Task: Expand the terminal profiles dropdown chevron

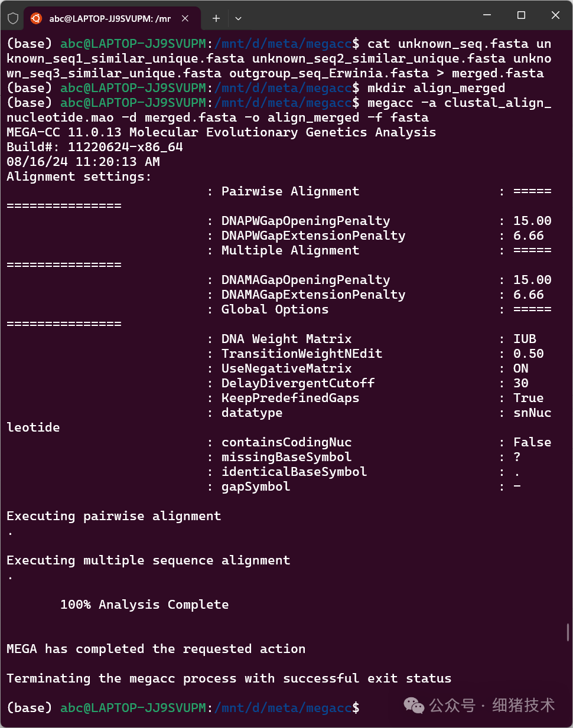Action: pyautogui.click(x=238, y=18)
